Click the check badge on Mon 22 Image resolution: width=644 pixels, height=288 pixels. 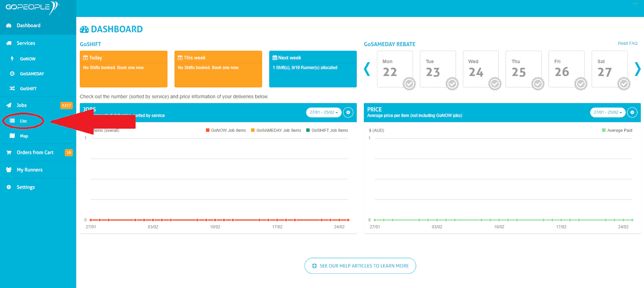pyautogui.click(x=409, y=84)
